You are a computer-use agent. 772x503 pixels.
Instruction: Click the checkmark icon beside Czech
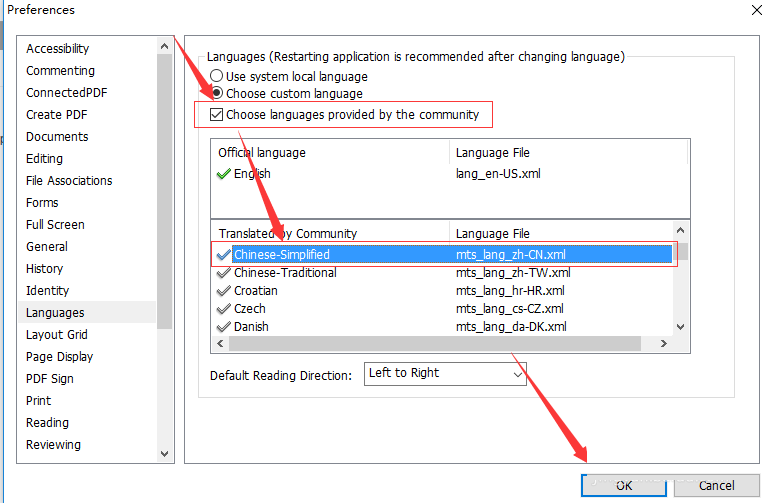click(x=224, y=309)
